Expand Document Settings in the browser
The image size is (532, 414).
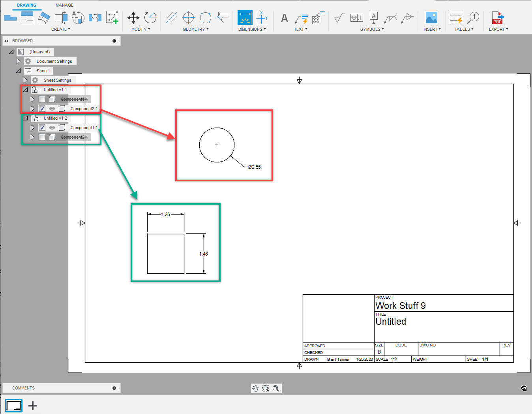click(x=19, y=61)
